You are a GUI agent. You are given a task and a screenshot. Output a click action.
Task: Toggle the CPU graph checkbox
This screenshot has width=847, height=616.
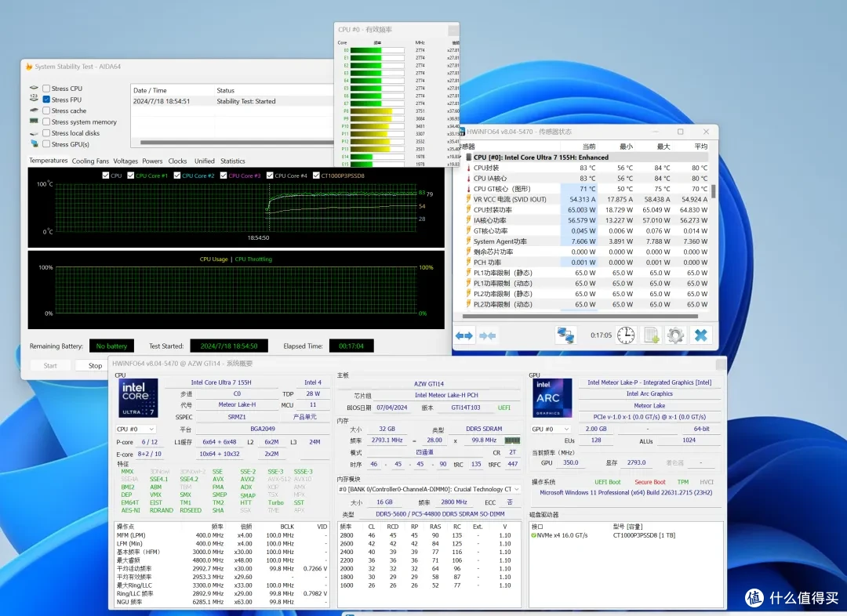coord(106,176)
